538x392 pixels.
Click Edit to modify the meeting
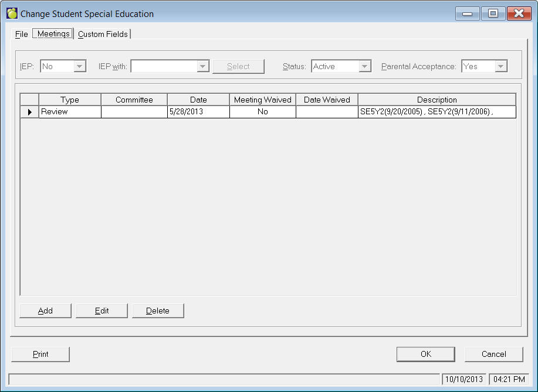click(102, 311)
